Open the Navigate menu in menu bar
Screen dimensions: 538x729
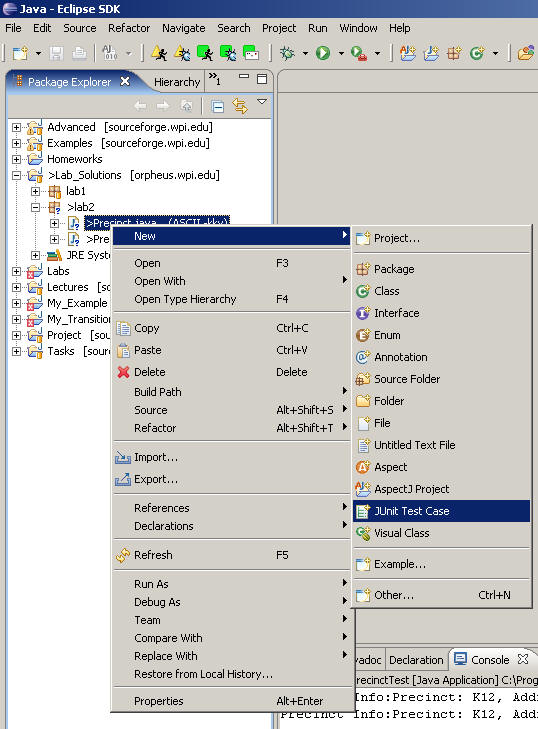(184, 28)
